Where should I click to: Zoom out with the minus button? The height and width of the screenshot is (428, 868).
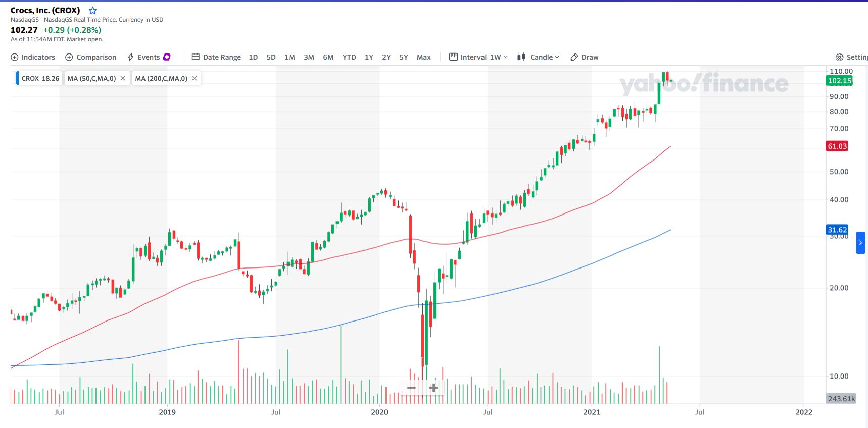coord(411,388)
